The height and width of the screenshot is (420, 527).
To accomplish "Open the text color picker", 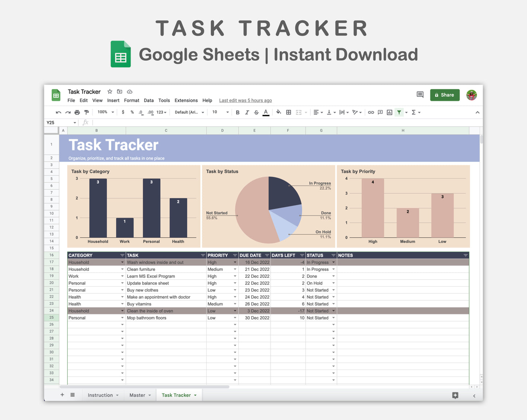I will (x=266, y=112).
